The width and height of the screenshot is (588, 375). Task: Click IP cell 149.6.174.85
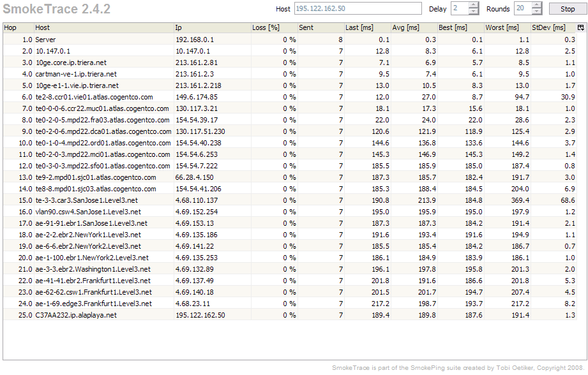197,97
